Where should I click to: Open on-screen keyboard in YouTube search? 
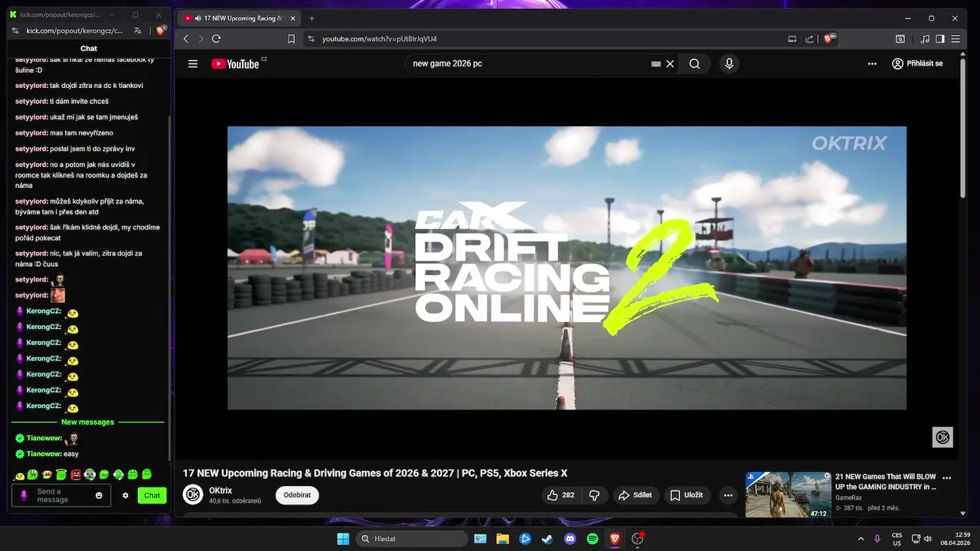655,64
